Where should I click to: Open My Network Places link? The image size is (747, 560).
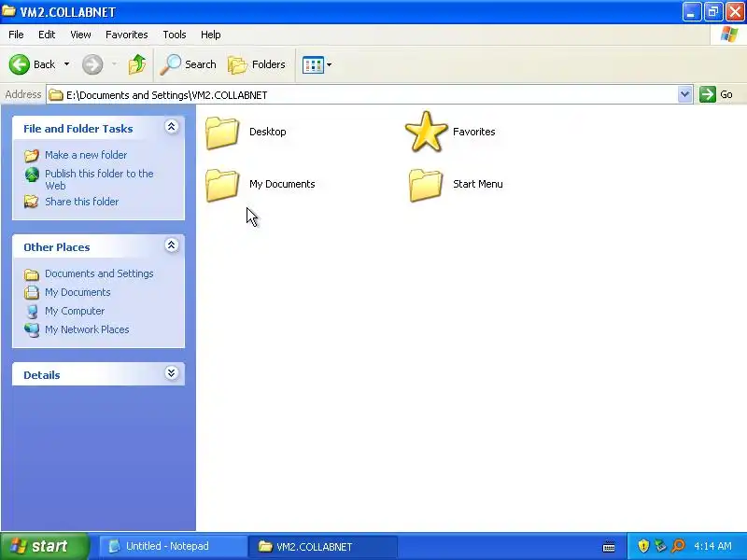pyautogui.click(x=87, y=329)
